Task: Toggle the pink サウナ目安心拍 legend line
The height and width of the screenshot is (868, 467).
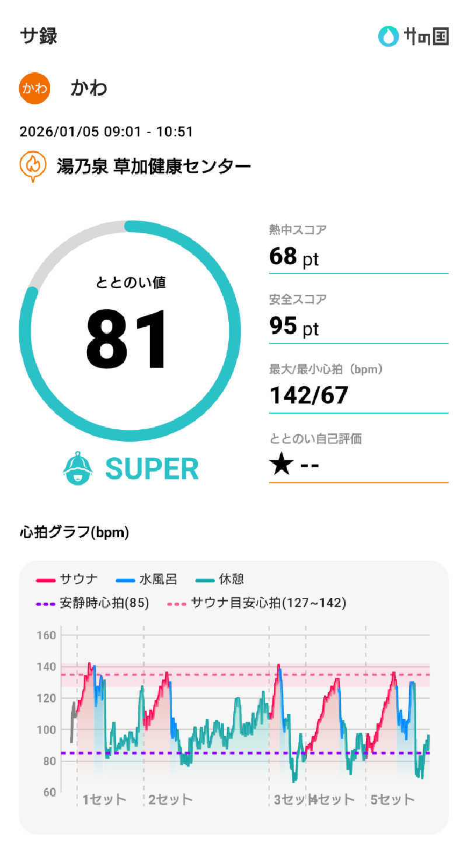Action: tap(257, 603)
